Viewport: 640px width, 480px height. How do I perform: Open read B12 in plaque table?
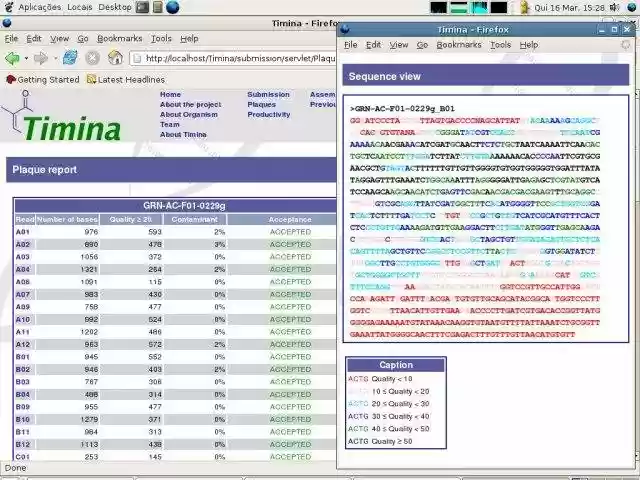22,444
